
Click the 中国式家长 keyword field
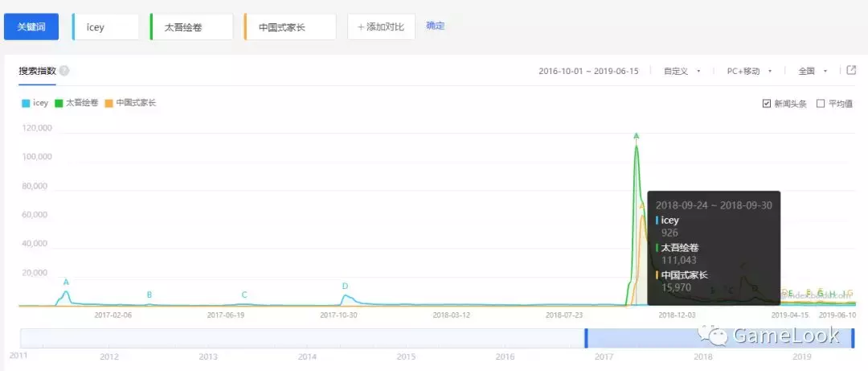point(290,27)
